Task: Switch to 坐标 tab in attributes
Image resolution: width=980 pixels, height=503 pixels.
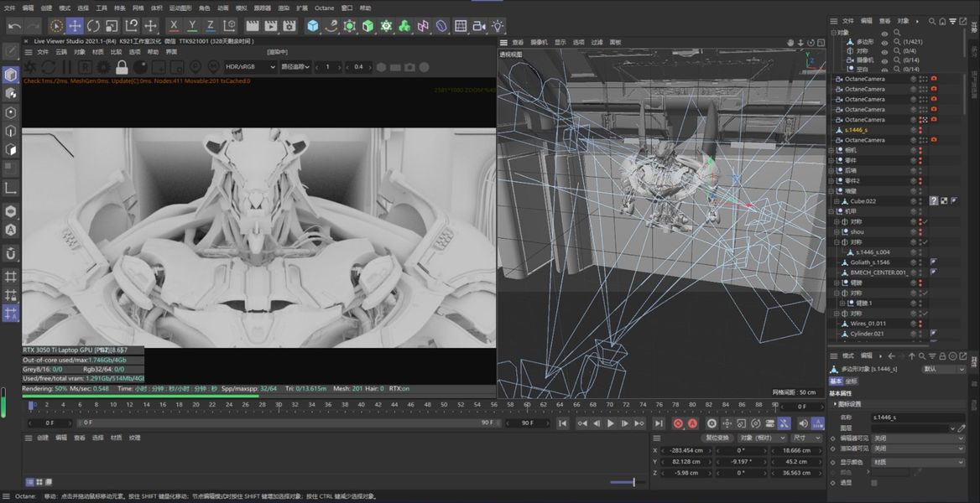Action: [x=852, y=381]
